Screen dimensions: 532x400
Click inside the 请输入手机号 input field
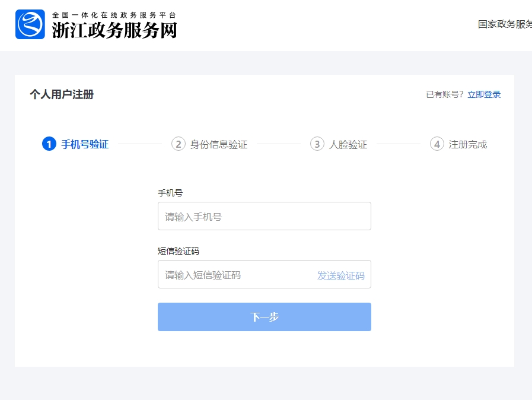264,215
